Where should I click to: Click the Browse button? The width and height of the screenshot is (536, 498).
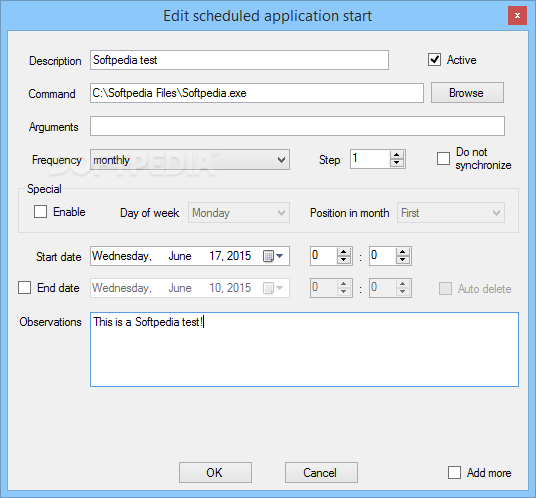467,93
